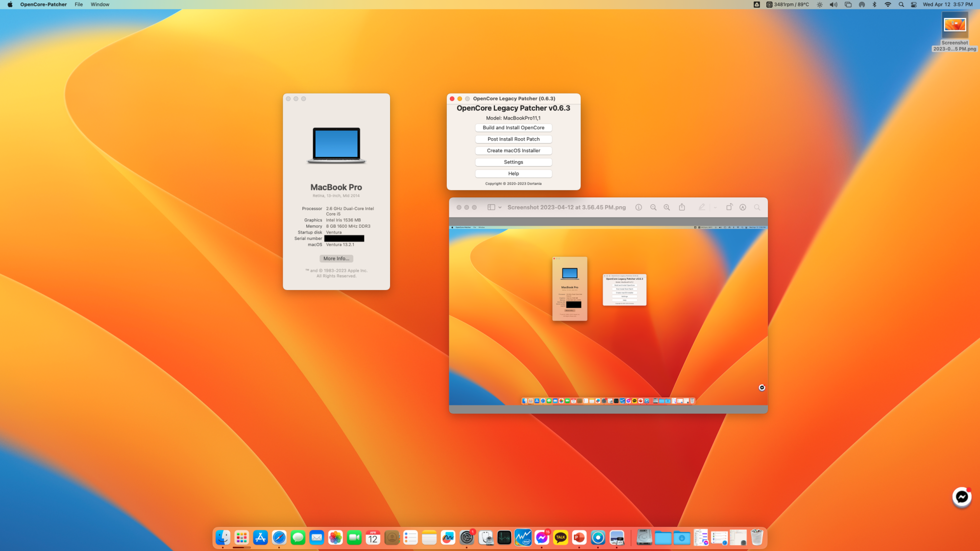Expand Preview sidebar view options chevron

point(500,208)
